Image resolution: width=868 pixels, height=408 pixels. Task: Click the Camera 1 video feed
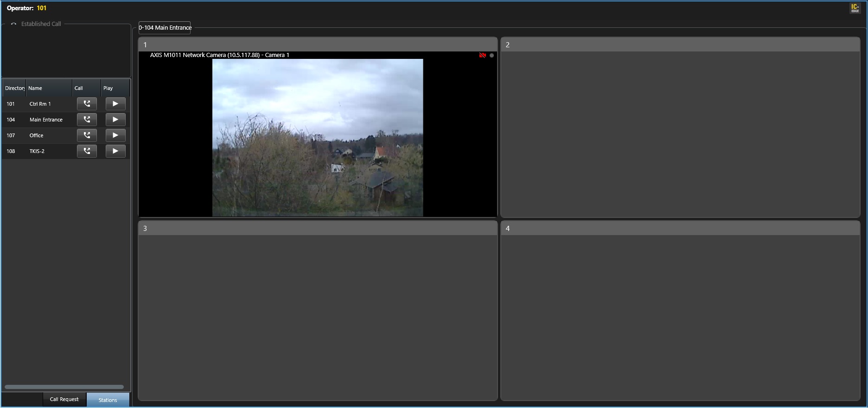[318, 138]
